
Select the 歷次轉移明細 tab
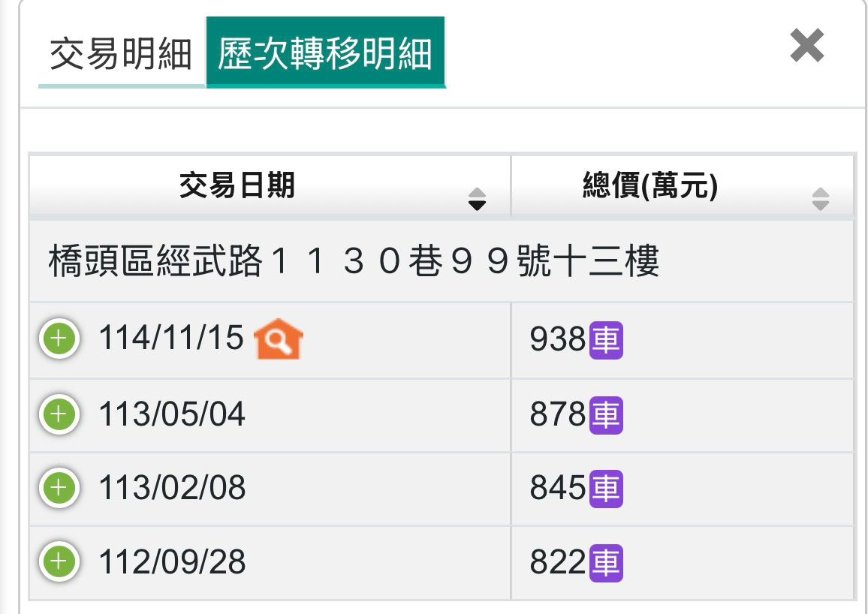(325, 54)
